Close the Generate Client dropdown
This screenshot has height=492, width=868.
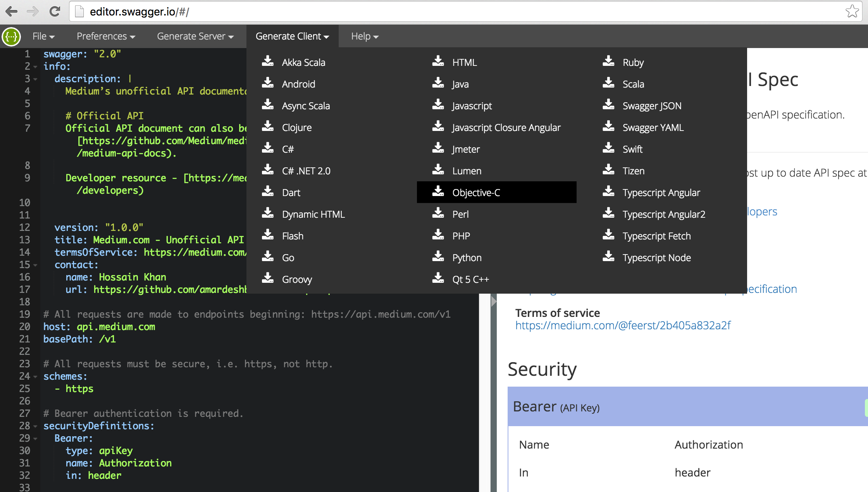(293, 36)
